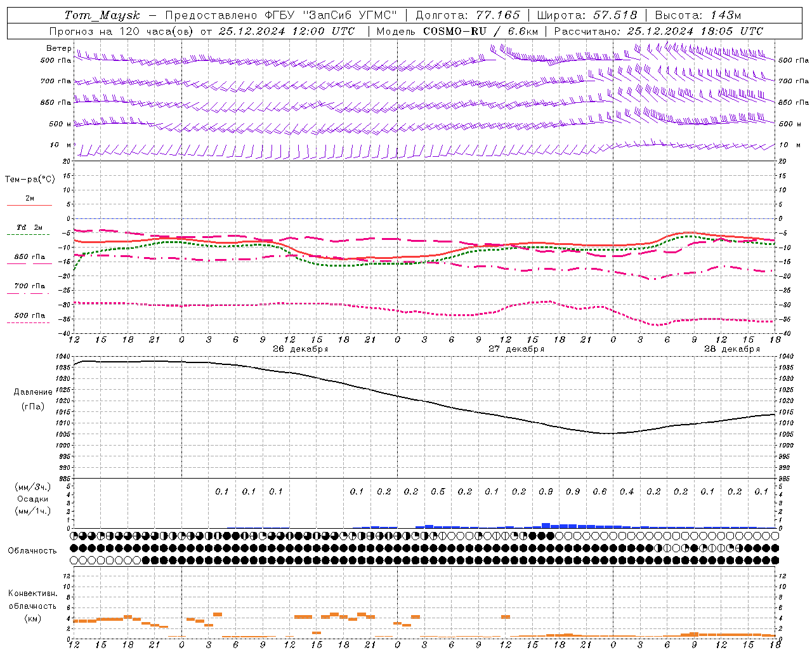
Task: Click the 0.6 precipitation value
Action: (x=599, y=491)
